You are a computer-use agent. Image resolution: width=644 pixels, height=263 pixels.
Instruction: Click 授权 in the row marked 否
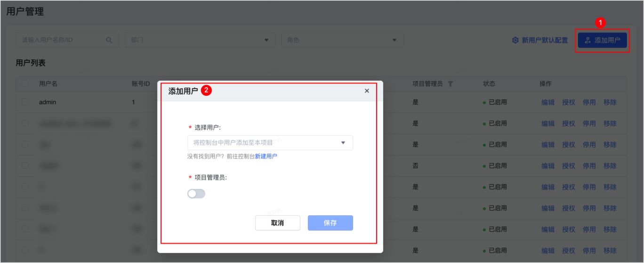coord(569,166)
